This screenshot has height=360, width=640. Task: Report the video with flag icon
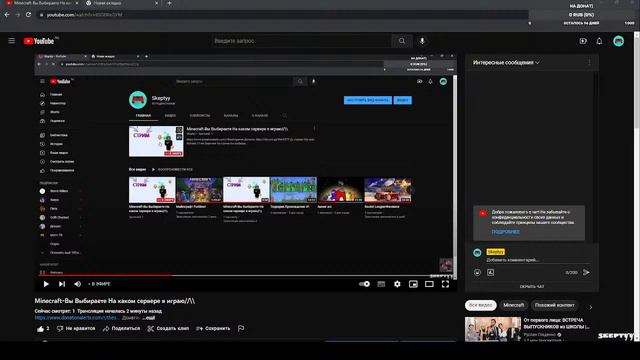[241, 329]
